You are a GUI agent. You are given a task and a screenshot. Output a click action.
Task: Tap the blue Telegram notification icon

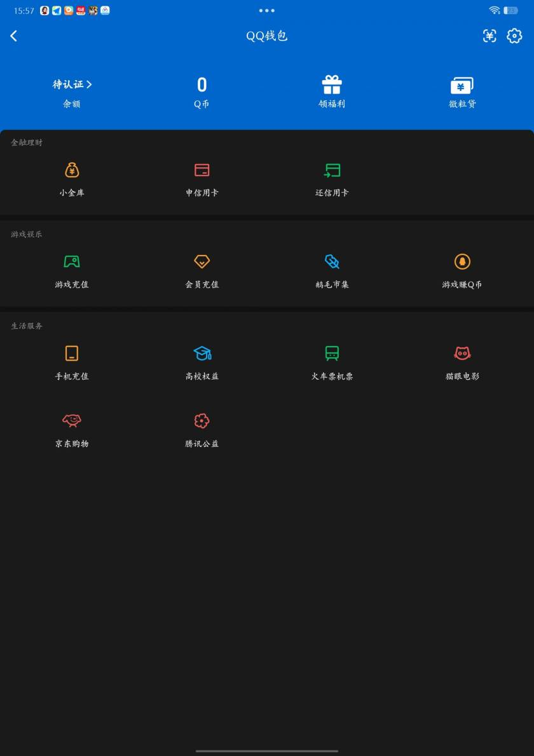coord(57,11)
